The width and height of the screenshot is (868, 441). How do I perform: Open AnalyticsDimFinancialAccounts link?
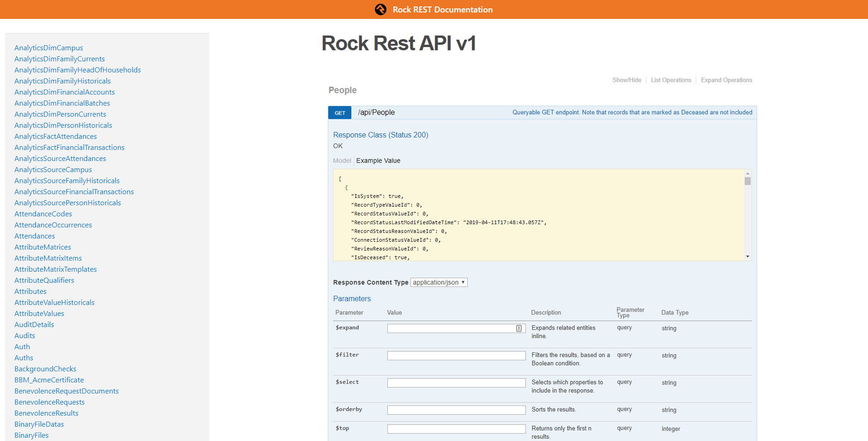pyautogui.click(x=65, y=92)
